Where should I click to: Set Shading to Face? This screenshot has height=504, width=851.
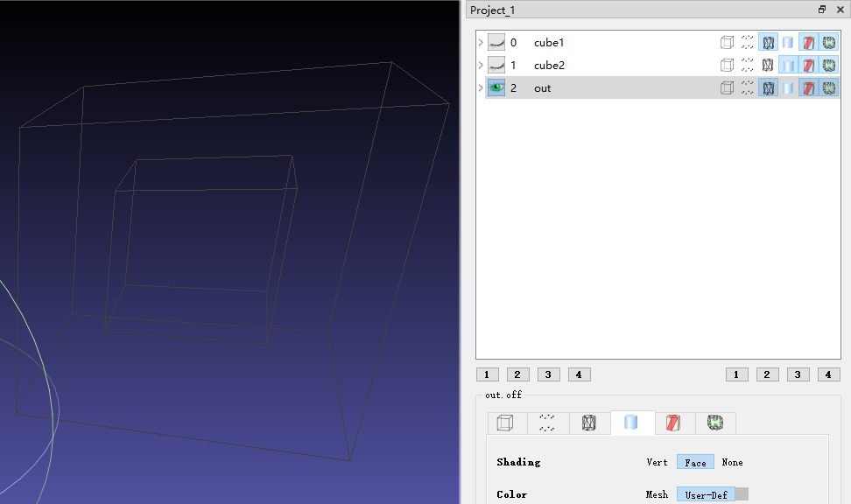[x=695, y=462]
